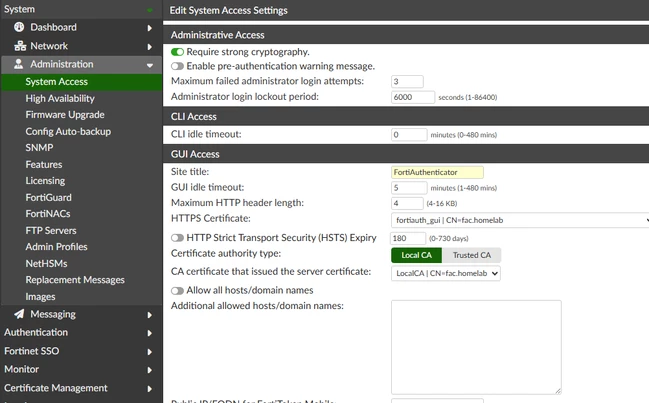
Task: Click the Authentication menu label
Action: [36, 332]
